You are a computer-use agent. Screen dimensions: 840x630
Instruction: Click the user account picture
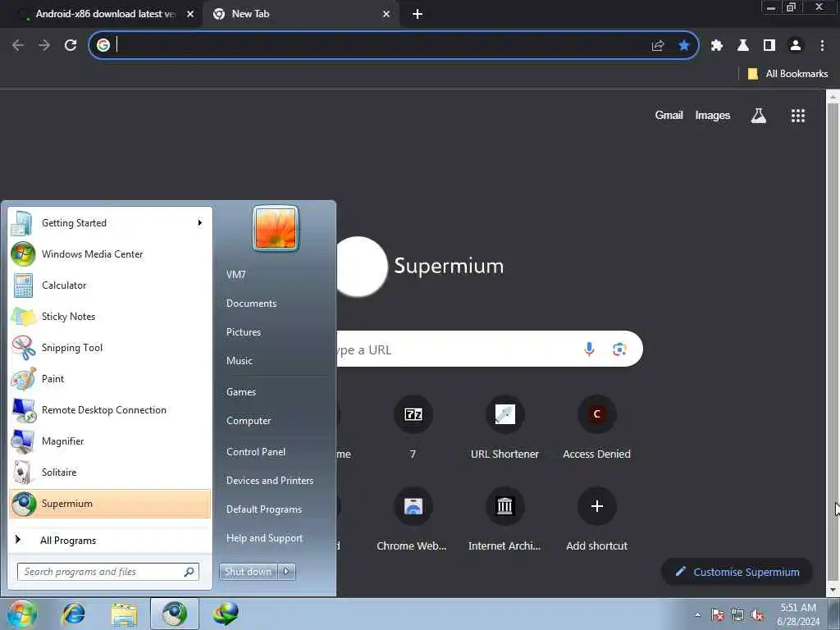(276, 228)
